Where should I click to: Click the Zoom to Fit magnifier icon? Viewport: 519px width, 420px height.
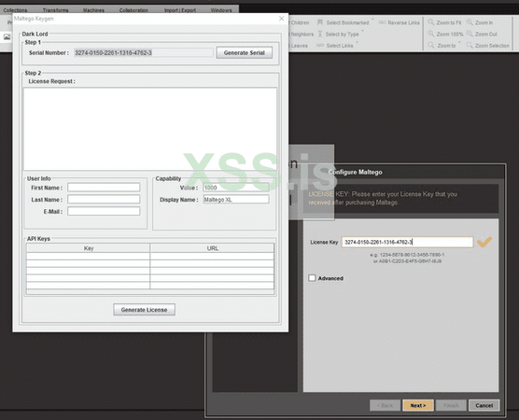431,22
